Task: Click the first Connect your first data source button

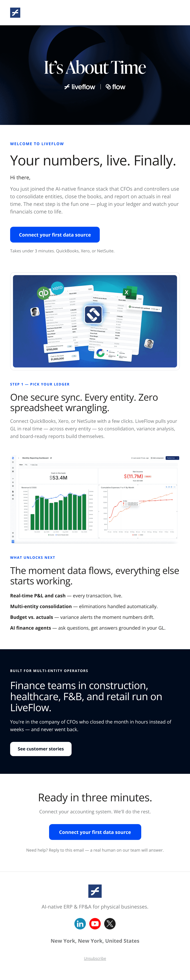Action: (55, 235)
